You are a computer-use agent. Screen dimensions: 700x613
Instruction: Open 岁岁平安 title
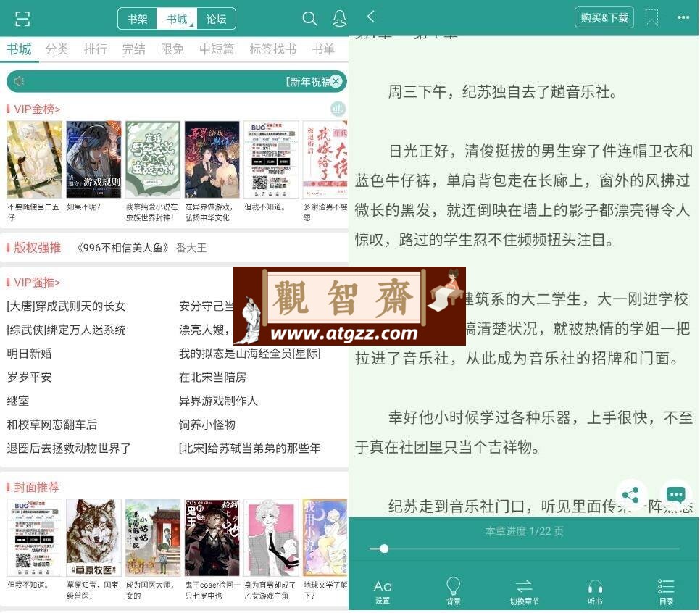pyautogui.click(x=29, y=377)
